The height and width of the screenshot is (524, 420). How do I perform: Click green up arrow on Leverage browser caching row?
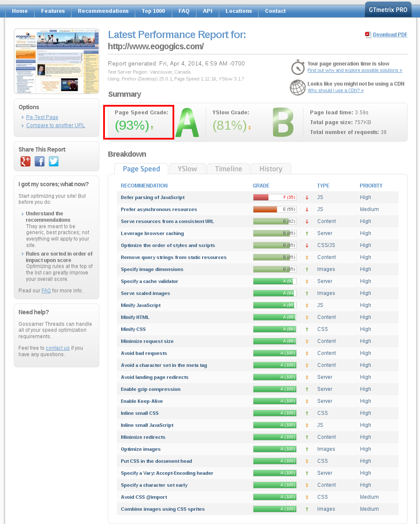coord(307,234)
